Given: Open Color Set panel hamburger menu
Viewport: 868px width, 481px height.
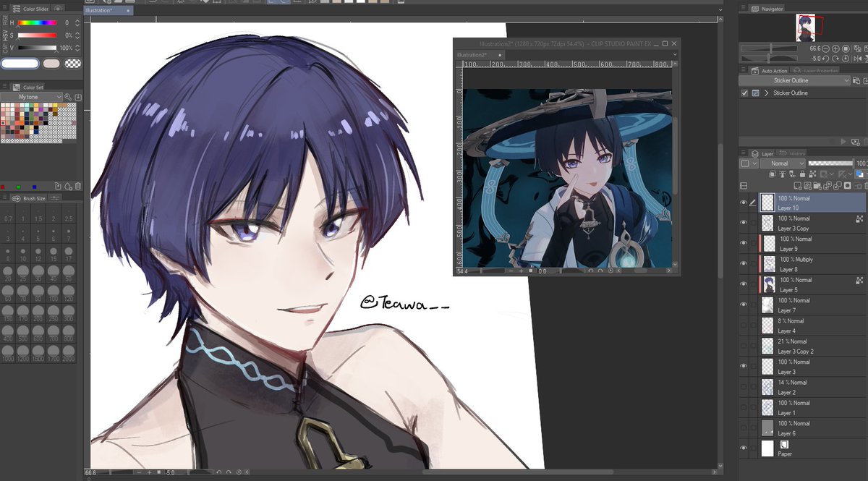Looking at the screenshot, I should tap(4, 86).
